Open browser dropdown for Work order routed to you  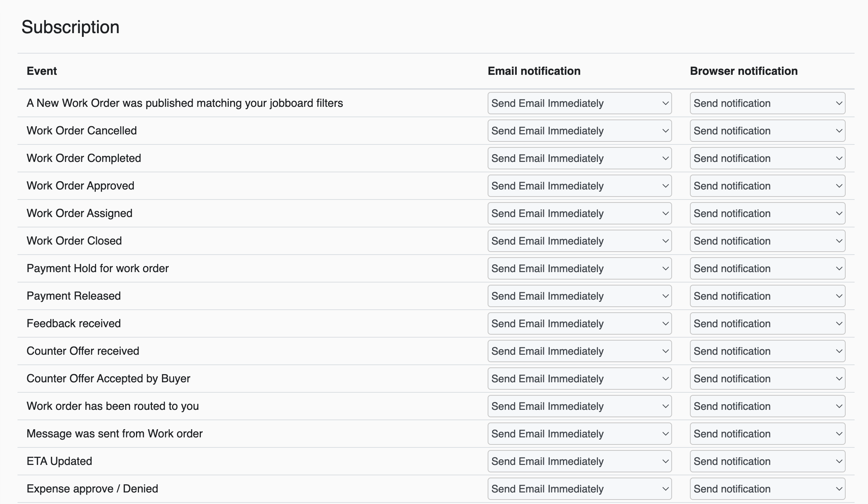tap(767, 406)
